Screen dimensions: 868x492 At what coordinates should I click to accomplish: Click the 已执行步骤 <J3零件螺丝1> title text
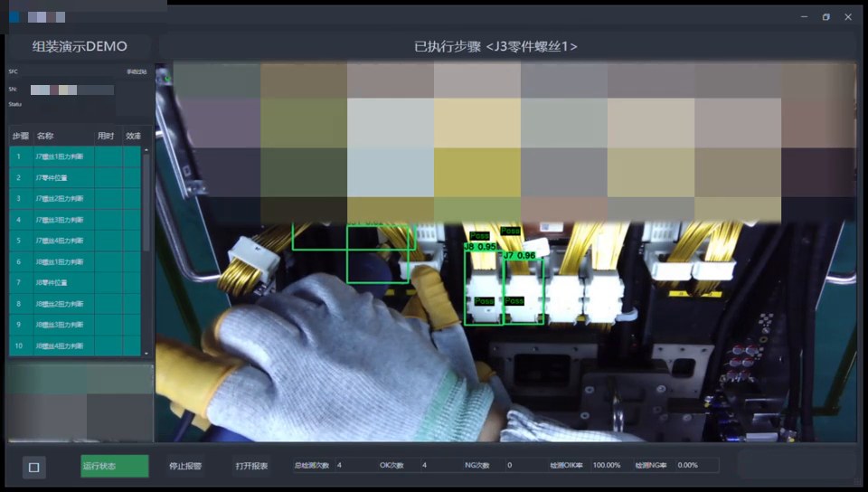point(496,46)
